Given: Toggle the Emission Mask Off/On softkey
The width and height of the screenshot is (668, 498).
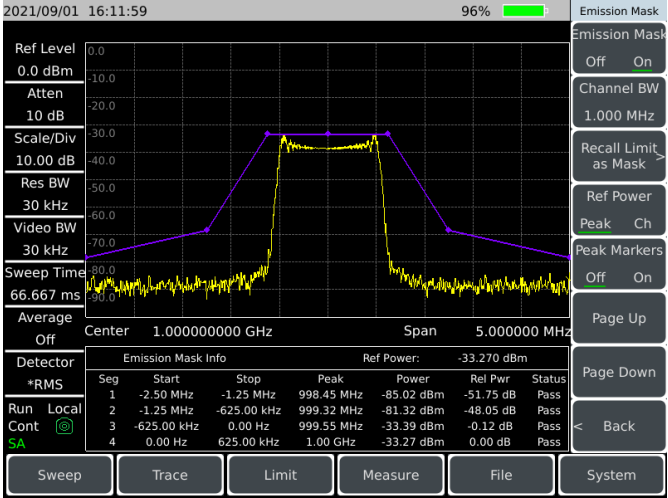Looking at the screenshot, I should [619, 48].
